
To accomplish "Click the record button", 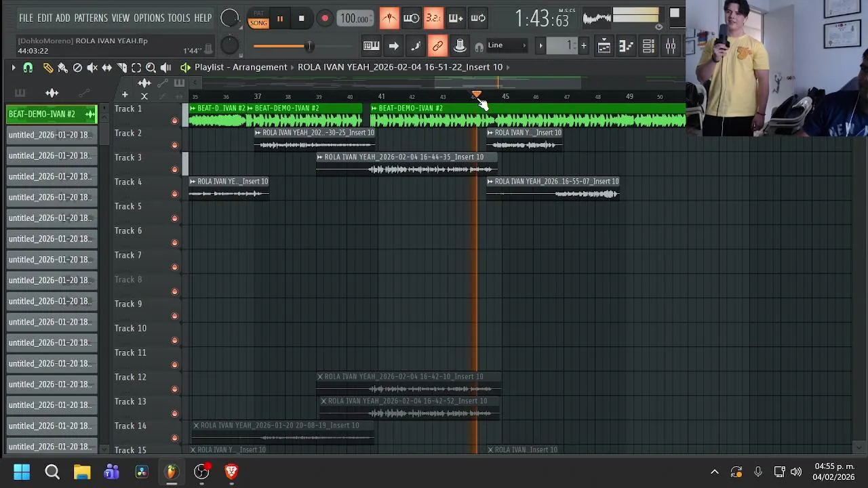I will click(x=325, y=18).
